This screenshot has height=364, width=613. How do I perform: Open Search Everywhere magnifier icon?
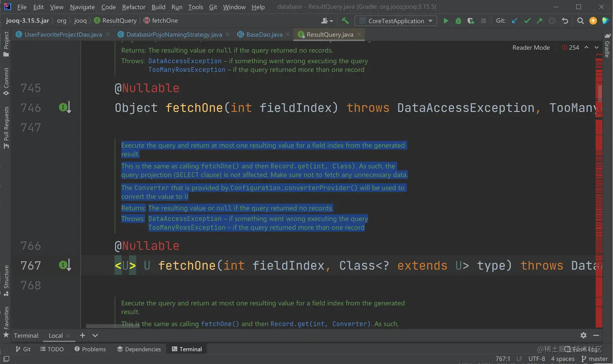(581, 21)
